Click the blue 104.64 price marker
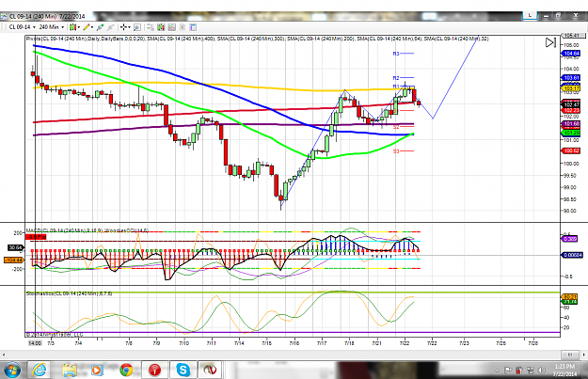The image size is (588, 379). (571, 54)
